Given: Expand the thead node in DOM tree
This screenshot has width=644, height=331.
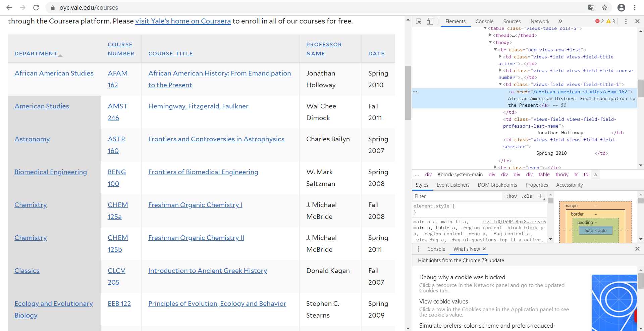Looking at the screenshot, I should [490, 35].
